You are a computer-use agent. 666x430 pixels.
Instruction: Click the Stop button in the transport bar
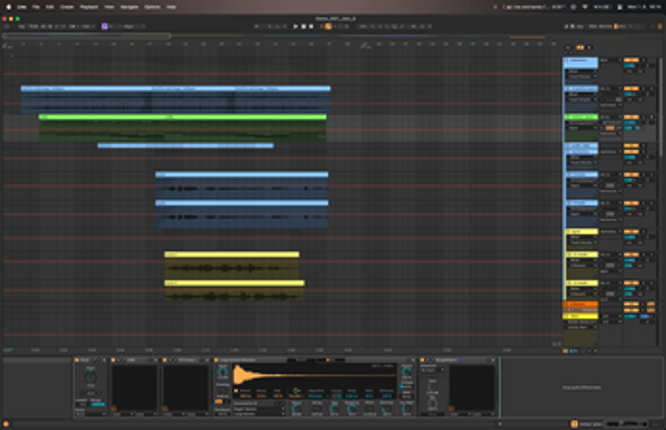pos(303,25)
